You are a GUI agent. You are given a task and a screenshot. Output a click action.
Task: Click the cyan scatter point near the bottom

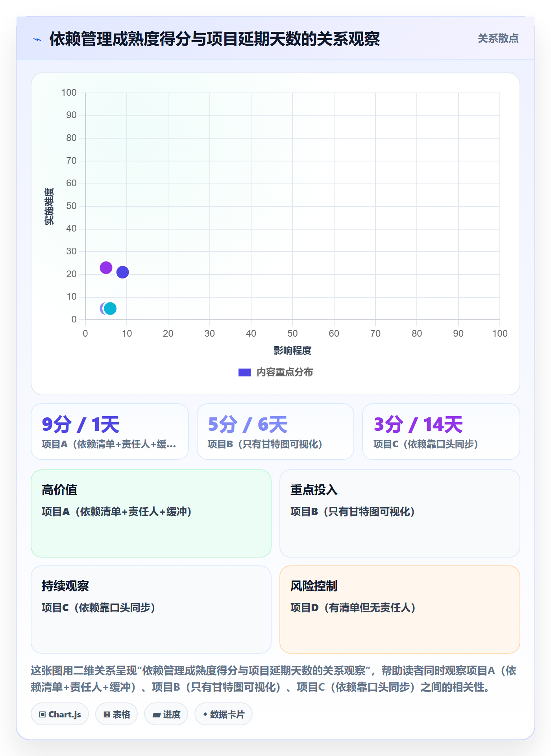(110, 308)
